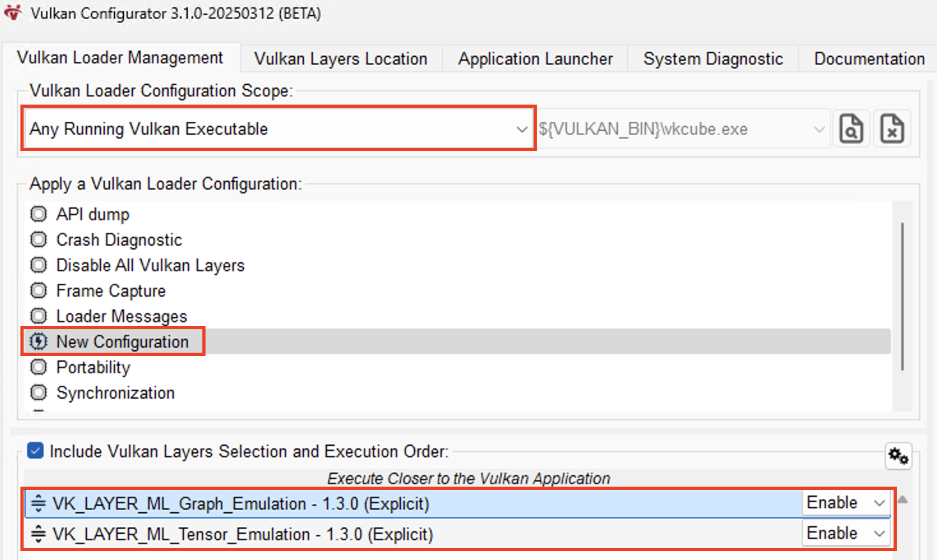Image resolution: width=937 pixels, height=560 pixels.
Task: Click the configuration list scrollbar
Action: [902, 296]
